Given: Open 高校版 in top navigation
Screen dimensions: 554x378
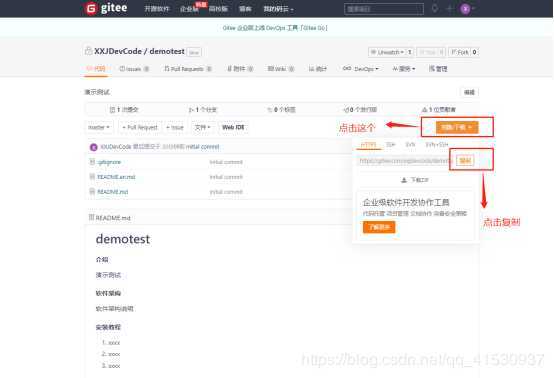Looking at the screenshot, I should click(x=218, y=9).
